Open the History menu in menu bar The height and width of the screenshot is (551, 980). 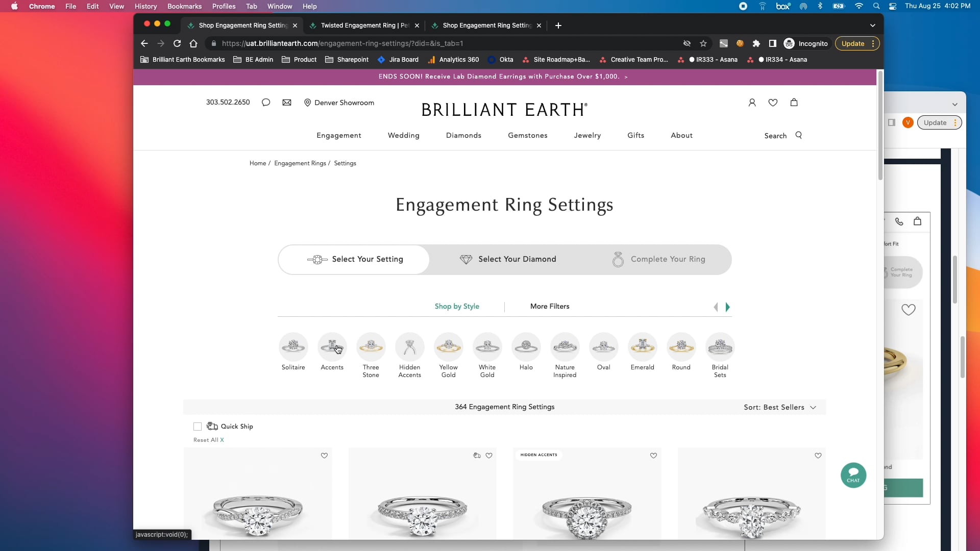click(x=145, y=6)
